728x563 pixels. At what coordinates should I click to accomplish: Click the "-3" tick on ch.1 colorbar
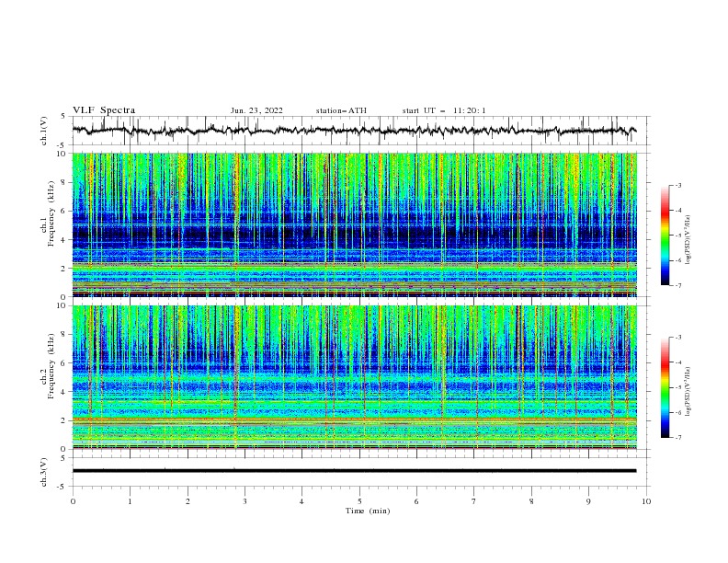coord(677,185)
